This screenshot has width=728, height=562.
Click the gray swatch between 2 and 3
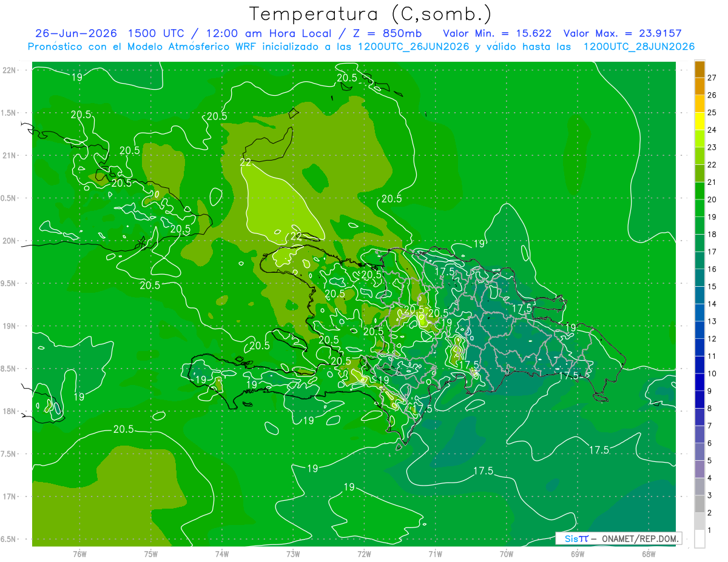pos(699,504)
